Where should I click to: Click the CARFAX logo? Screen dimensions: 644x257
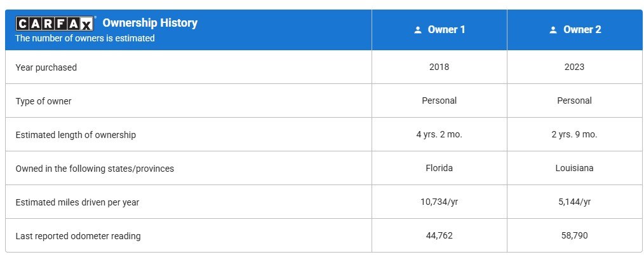click(x=55, y=24)
